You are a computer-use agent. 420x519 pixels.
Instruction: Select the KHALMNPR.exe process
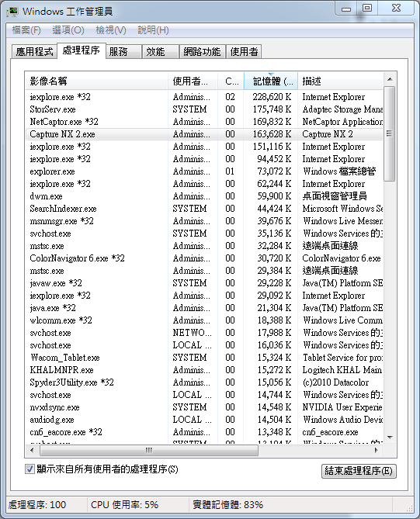point(204,370)
